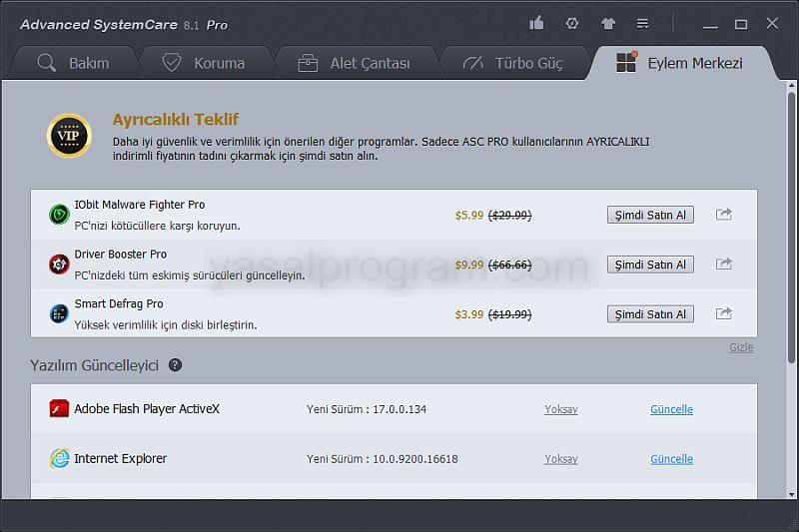Share the Driver Booster Pro offer
The height and width of the screenshot is (532, 799).
(724, 264)
